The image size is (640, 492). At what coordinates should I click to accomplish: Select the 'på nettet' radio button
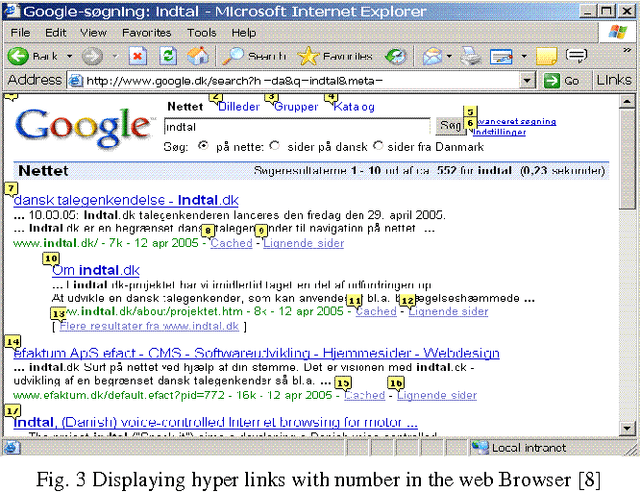(x=203, y=146)
